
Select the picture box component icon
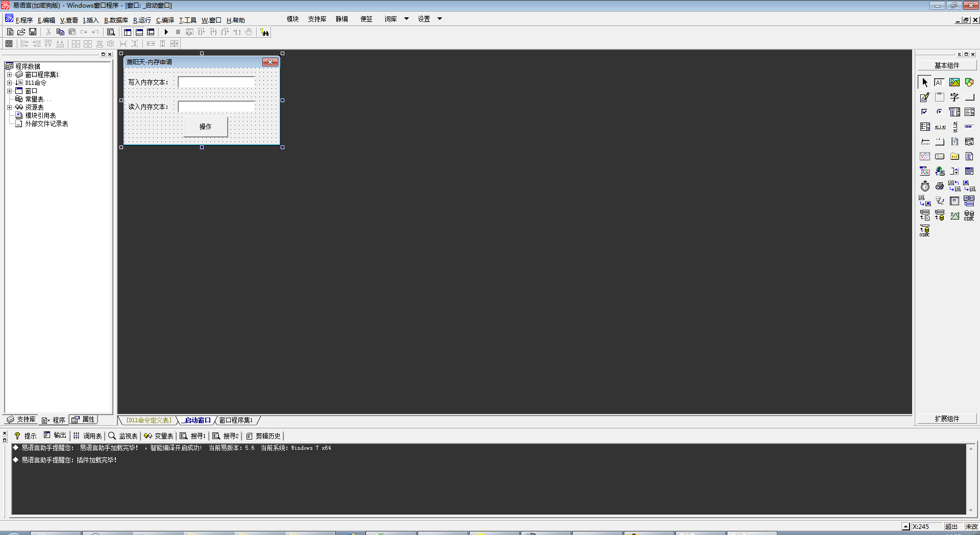click(x=954, y=82)
